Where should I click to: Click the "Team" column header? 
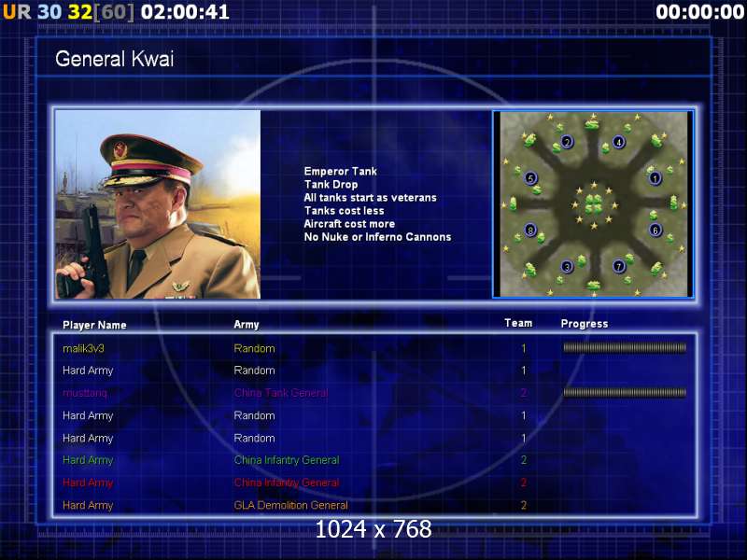click(518, 323)
